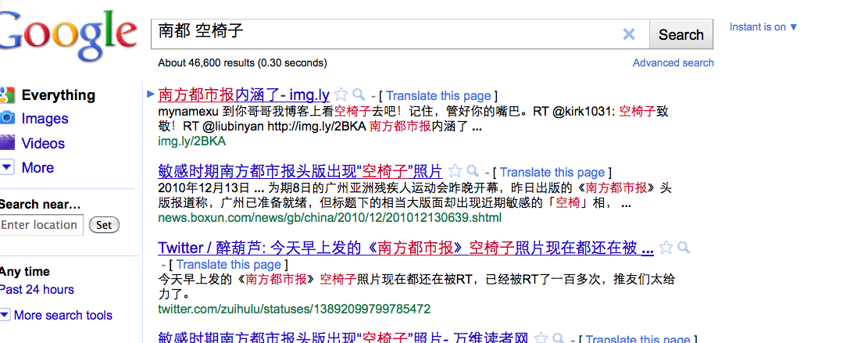Click the Google logo
The width and height of the screenshot is (868, 343).
66,34
